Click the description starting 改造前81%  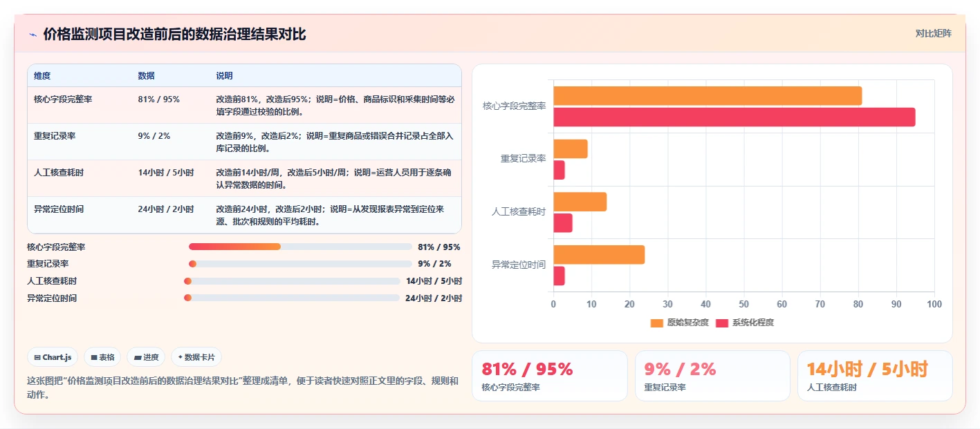tap(335, 105)
